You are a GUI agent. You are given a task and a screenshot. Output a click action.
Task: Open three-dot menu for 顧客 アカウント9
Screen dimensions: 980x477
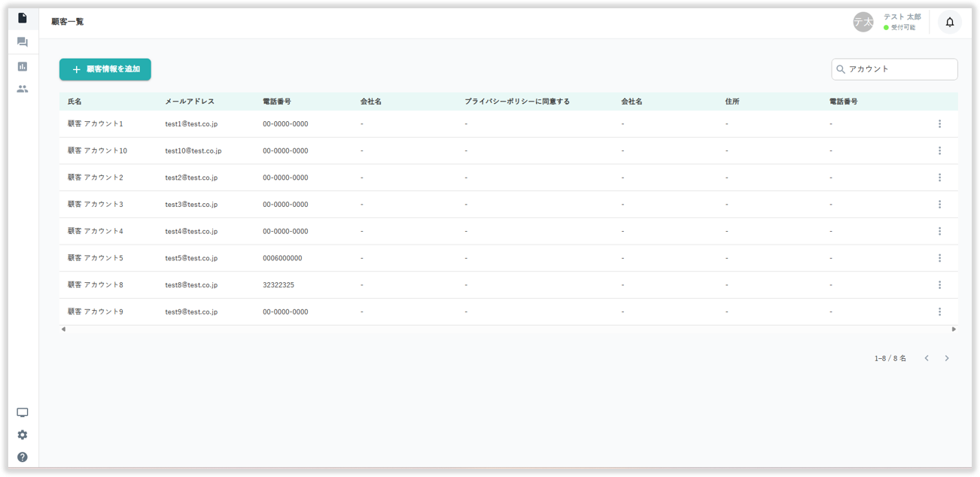coord(939,311)
